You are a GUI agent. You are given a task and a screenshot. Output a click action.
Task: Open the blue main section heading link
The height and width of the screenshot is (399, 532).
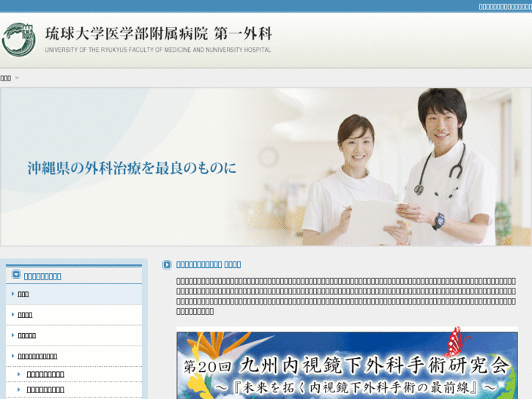pos(209,265)
